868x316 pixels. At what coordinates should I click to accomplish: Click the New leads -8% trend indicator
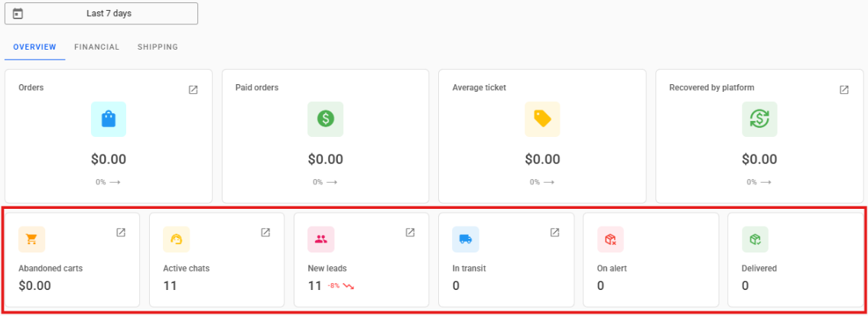(x=341, y=286)
